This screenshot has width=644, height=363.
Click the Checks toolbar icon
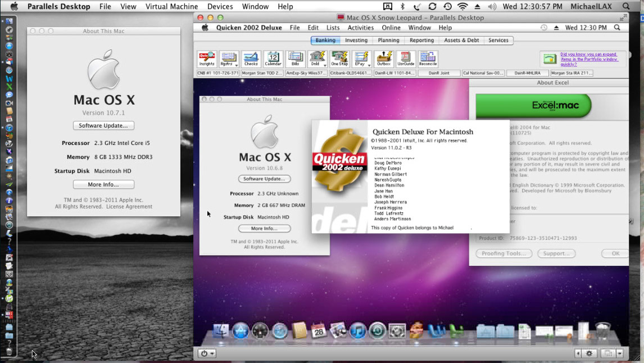(x=251, y=59)
